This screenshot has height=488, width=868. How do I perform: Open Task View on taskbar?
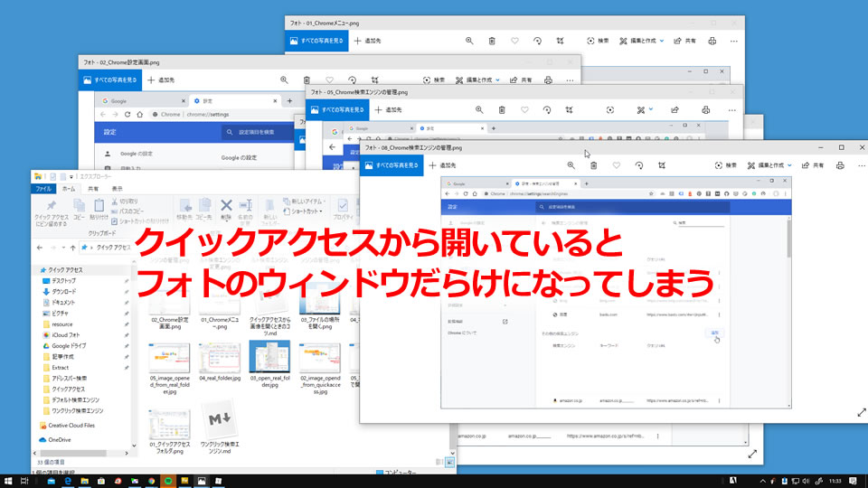pos(24,481)
